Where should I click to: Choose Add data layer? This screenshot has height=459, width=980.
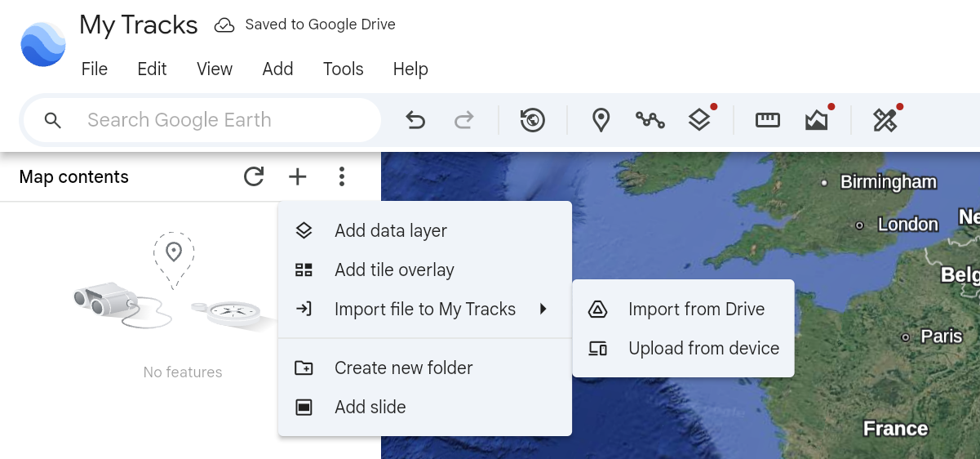pyautogui.click(x=424, y=230)
